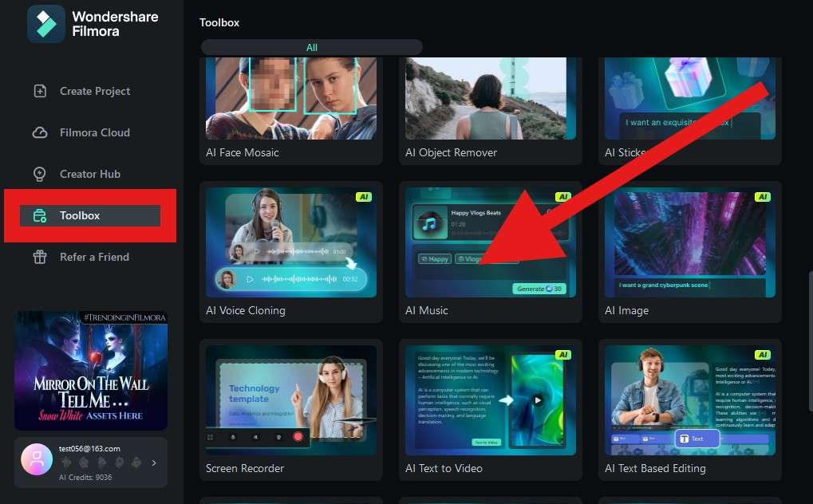This screenshot has height=504, width=813.
Task: Click the Toolbox scrollbar thumb
Action: point(811,341)
